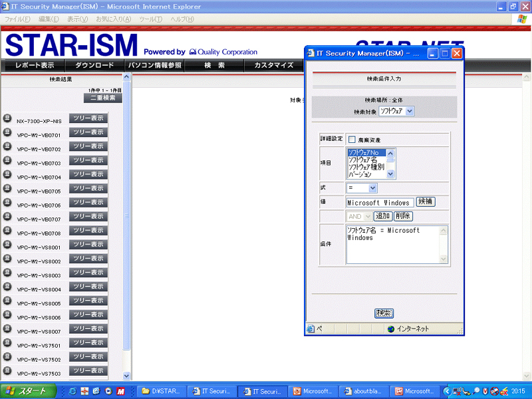Open the ツール(T) menu

(x=151, y=19)
